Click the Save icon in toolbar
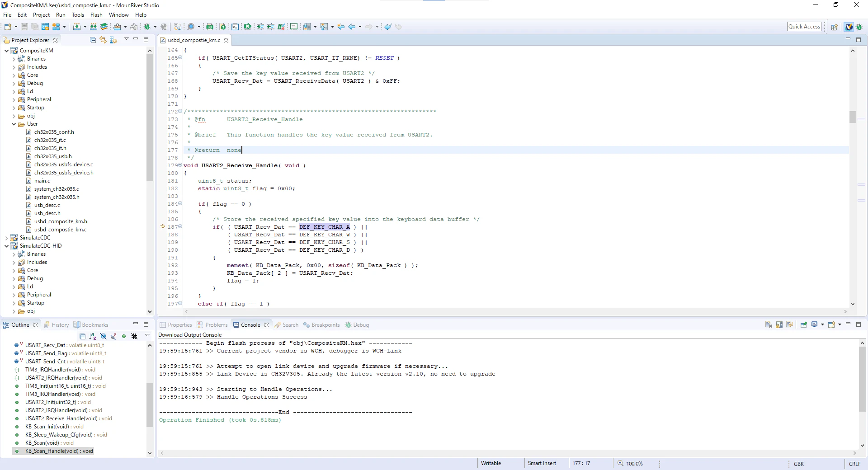This screenshot has height=470, width=868. pos(24,27)
